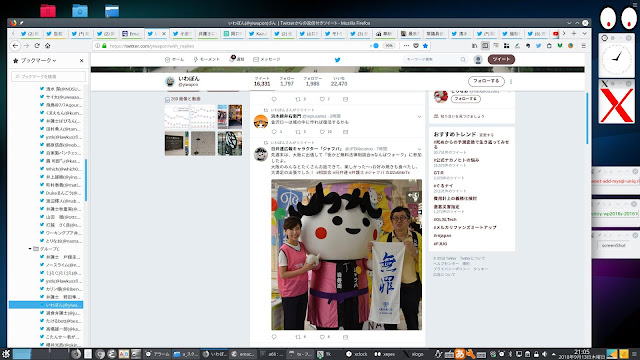Open the Firefox hamburger menu
This screenshot has width=640, height=360.
coord(584,46)
